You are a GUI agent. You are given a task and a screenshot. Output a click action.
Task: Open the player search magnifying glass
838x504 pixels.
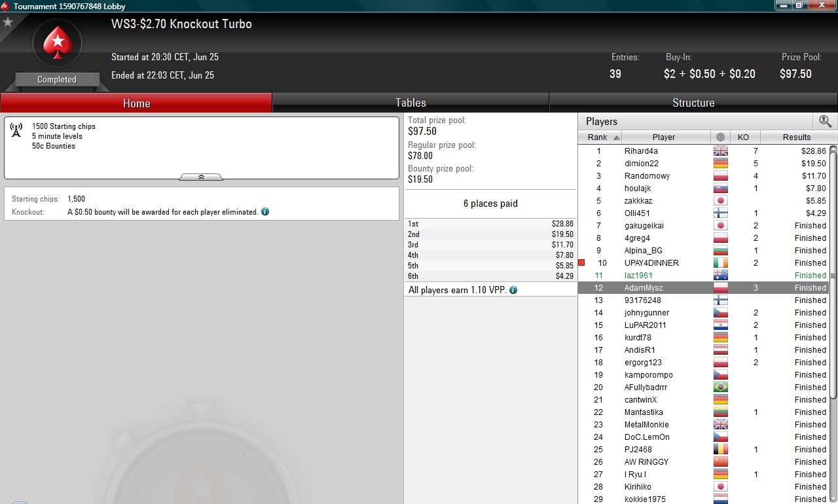coord(825,121)
